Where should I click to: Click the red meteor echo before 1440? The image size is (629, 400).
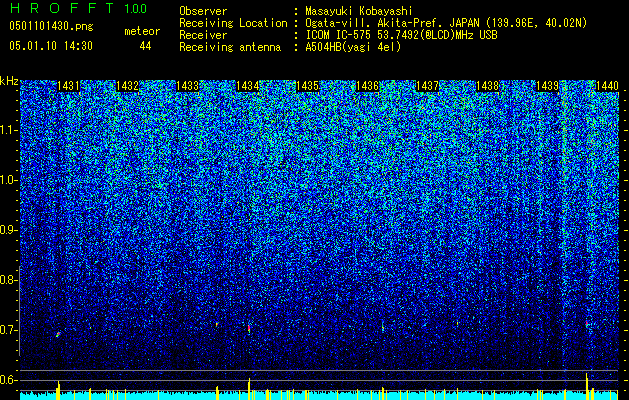pyautogui.click(x=586, y=323)
